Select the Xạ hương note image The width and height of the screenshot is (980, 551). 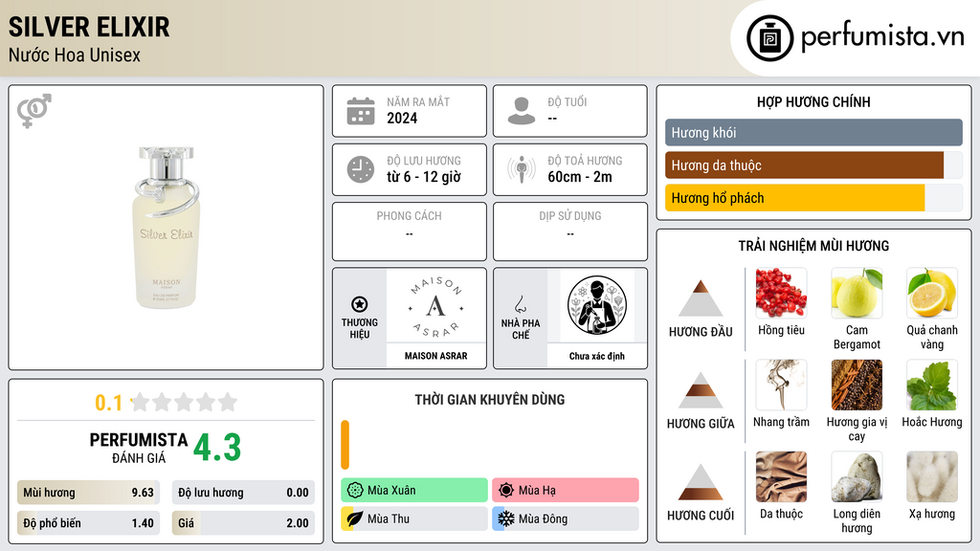(x=932, y=476)
